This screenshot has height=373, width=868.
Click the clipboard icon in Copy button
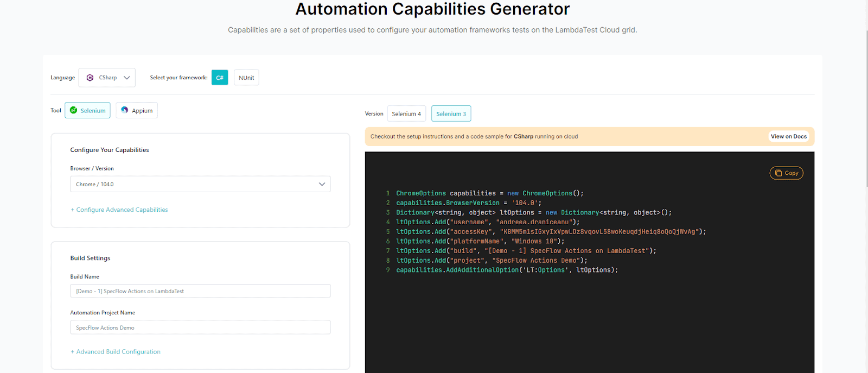[x=778, y=173]
